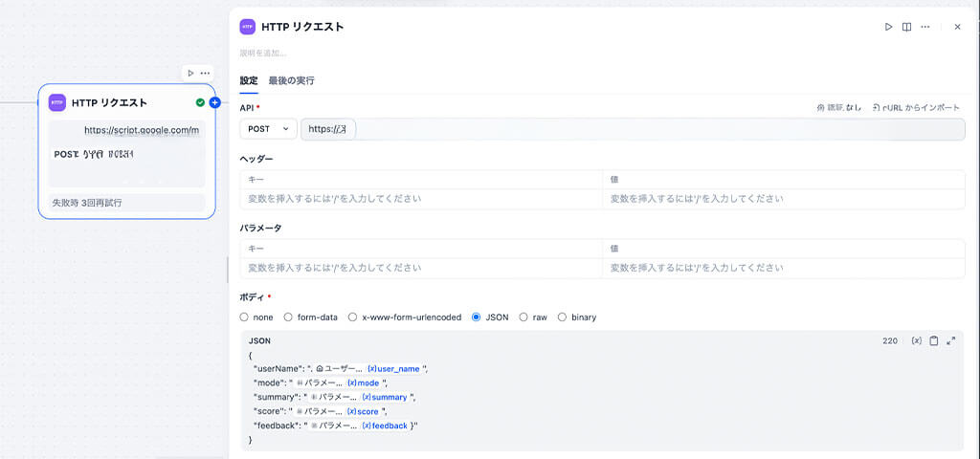Screen dimensions: 980x459
Task: Open the ellipsis menu above the canvas node
Action: point(205,73)
